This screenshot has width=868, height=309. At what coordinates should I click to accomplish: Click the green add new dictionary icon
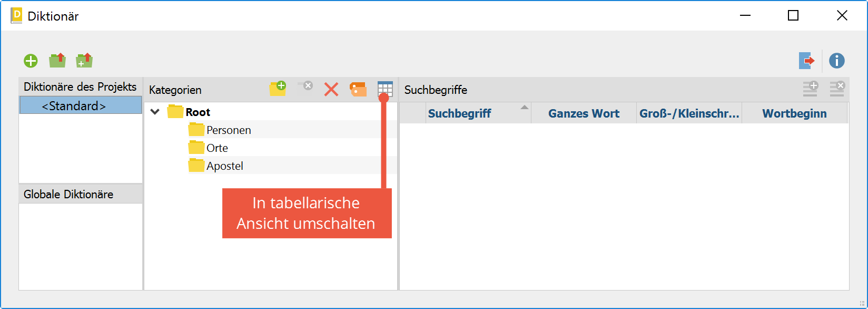coord(31,61)
